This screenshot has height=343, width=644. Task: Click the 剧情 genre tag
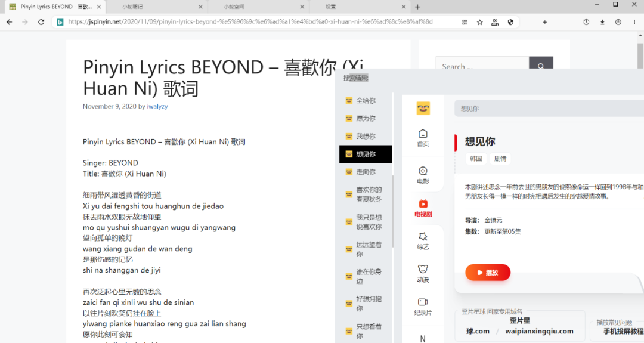[500, 159]
